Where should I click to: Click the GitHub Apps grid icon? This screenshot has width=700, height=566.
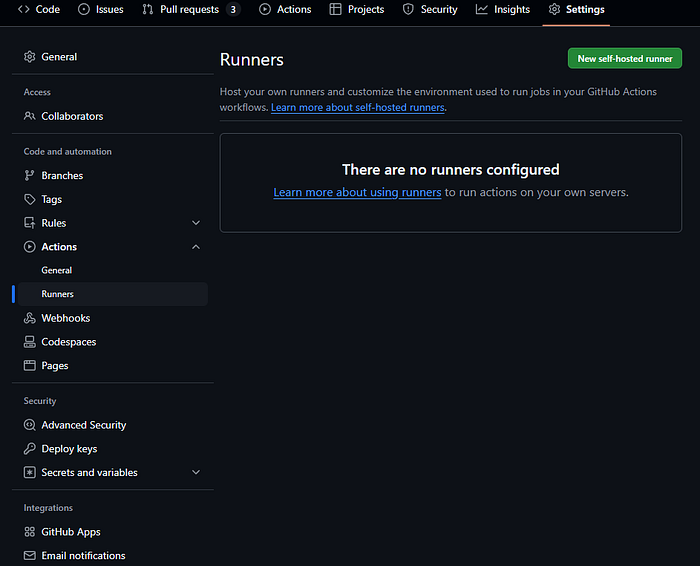pyautogui.click(x=29, y=532)
